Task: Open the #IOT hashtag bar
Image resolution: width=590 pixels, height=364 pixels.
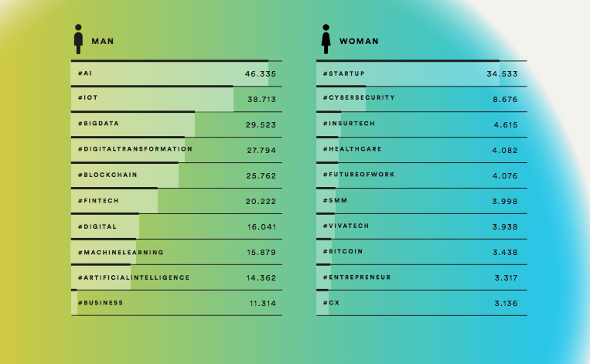Action: 176,99
